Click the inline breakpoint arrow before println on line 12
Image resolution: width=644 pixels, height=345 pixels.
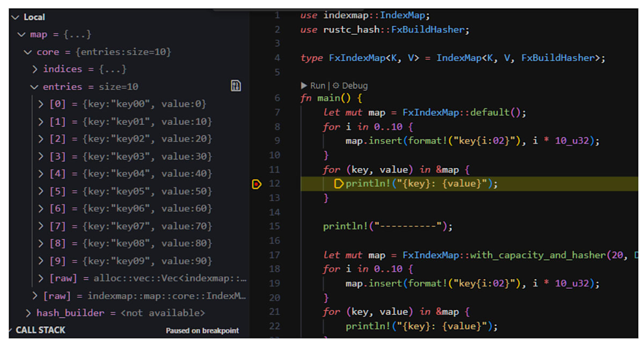(x=339, y=184)
